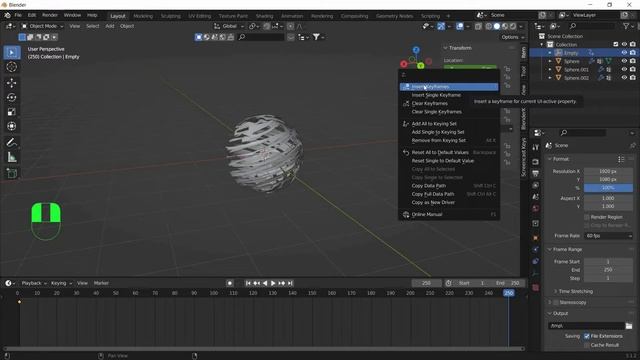Click the green Y axis gizmo
The image size is (640, 360).
420,66
